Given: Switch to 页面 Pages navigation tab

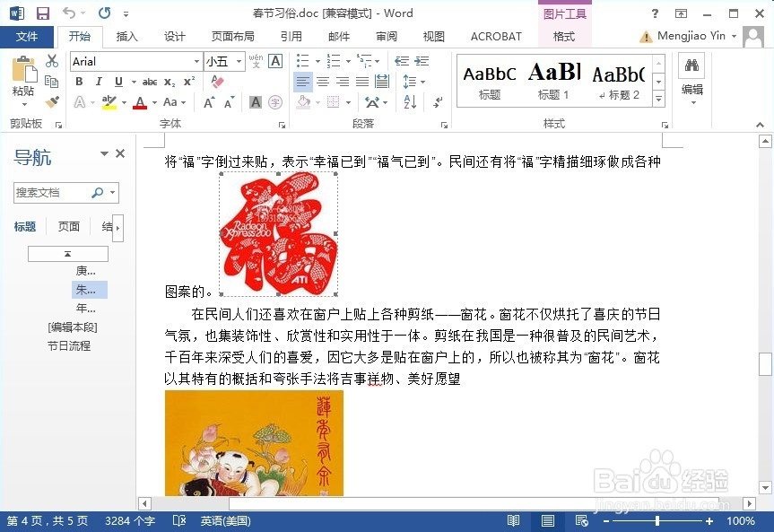Looking at the screenshot, I should (69, 227).
